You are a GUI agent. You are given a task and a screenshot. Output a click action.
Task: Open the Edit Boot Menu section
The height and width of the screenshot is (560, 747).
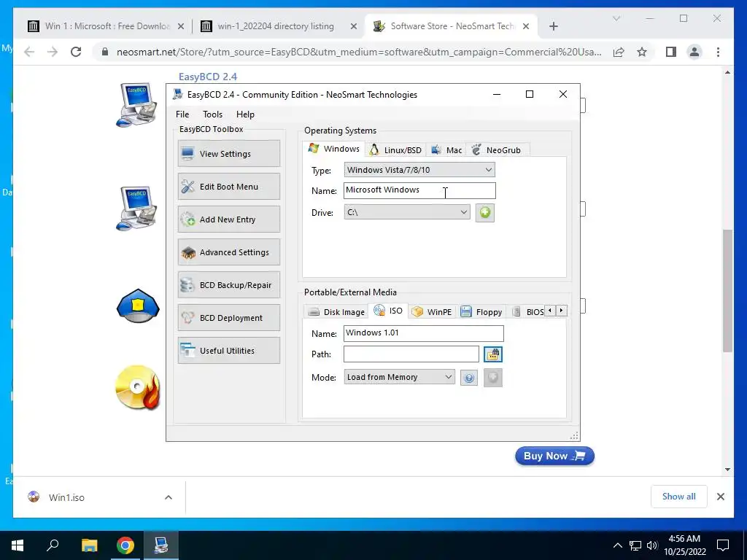(x=228, y=186)
